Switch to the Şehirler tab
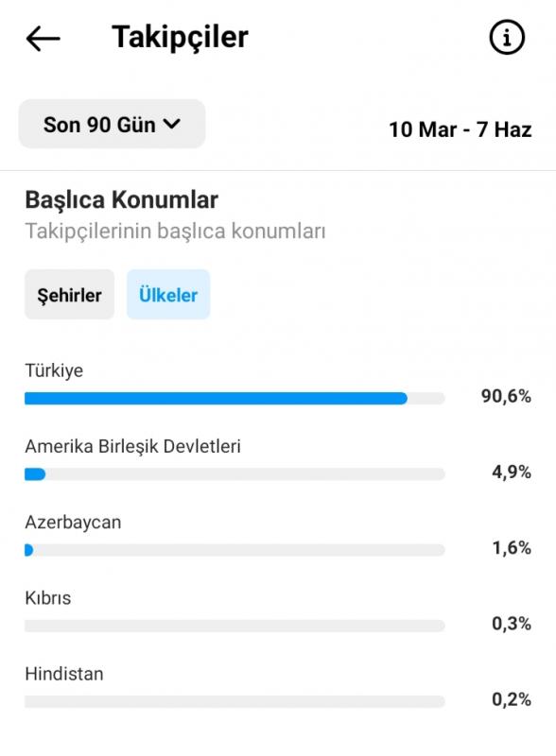The width and height of the screenshot is (556, 756). pos(70,295)
